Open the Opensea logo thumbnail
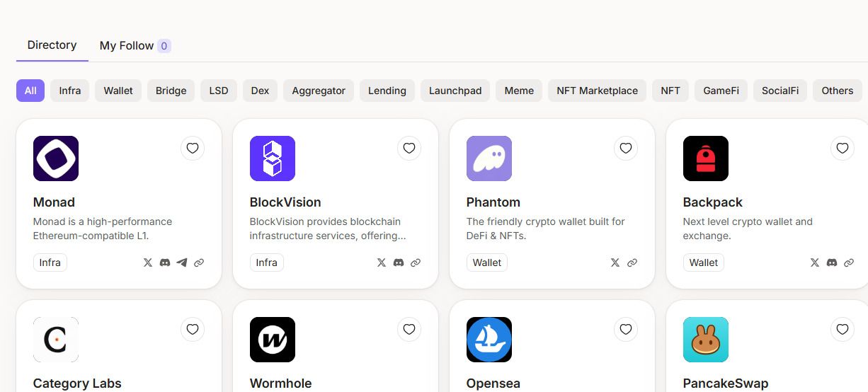This screenshot has height=392, width=868. coord(489,340)
